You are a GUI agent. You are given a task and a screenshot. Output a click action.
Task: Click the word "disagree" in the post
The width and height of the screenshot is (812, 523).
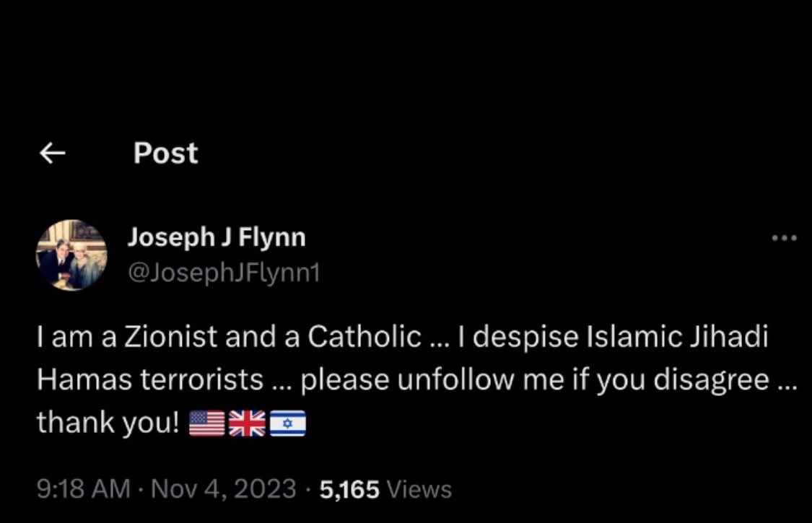[x=710, y=381]
